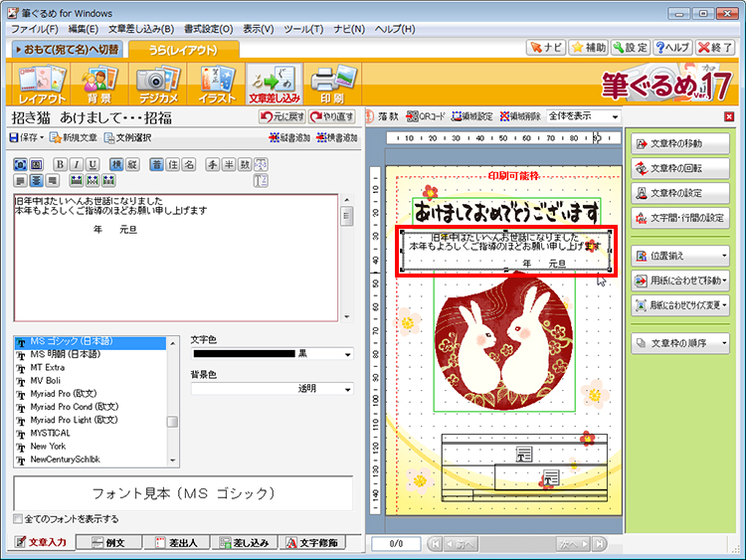
Task: Open the ファイル(F) menu
Action: (34, 29)
